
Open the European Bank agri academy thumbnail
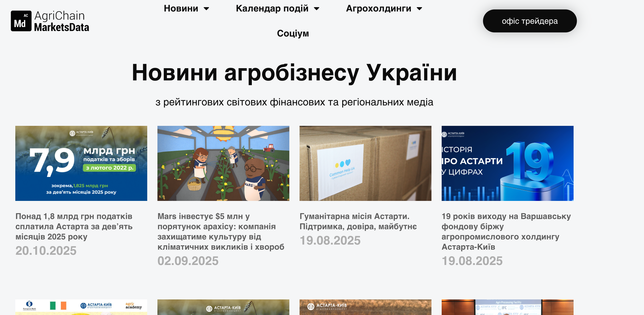tap(81, 307)
